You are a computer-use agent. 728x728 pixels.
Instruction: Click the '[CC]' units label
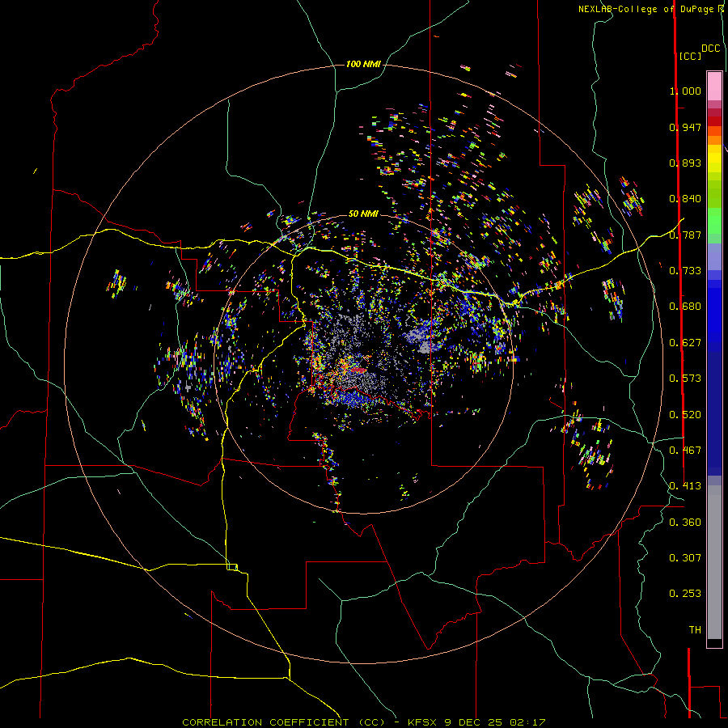click(690, 56)
